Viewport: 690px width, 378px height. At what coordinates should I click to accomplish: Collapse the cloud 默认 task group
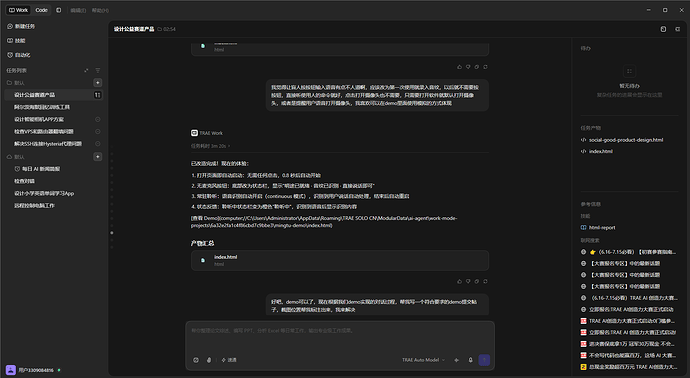(15, 157)
